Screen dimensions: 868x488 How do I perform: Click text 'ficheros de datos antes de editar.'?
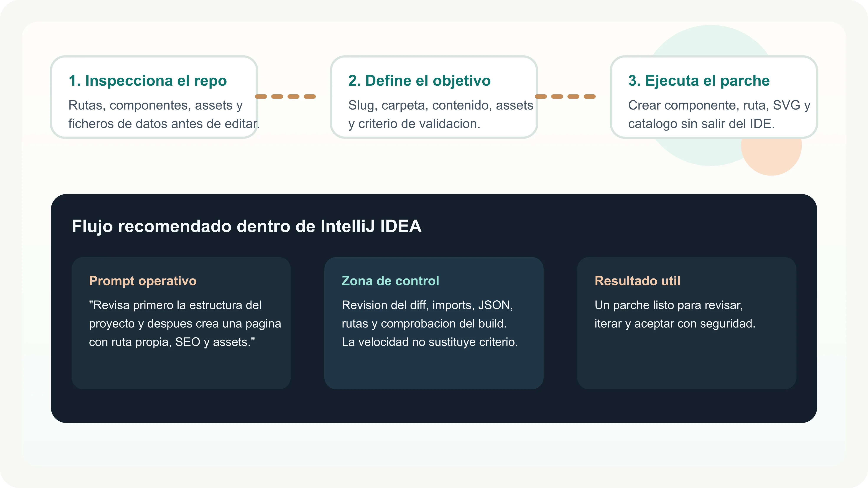pos(164,124)
